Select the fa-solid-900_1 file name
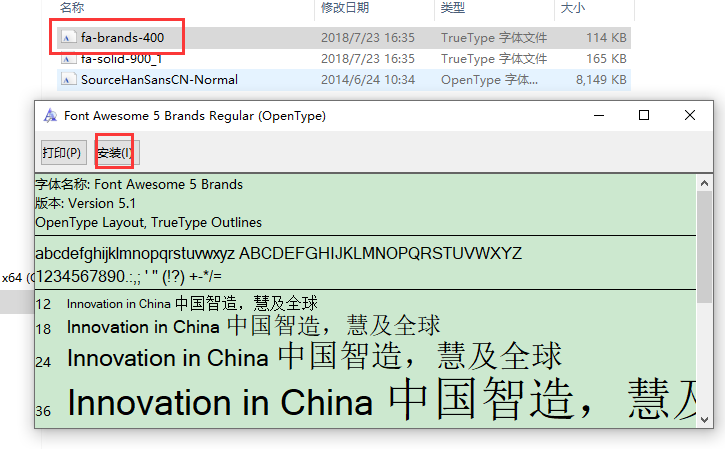The image size is (725, 449). pyautogui.click(x=122, y=59)
